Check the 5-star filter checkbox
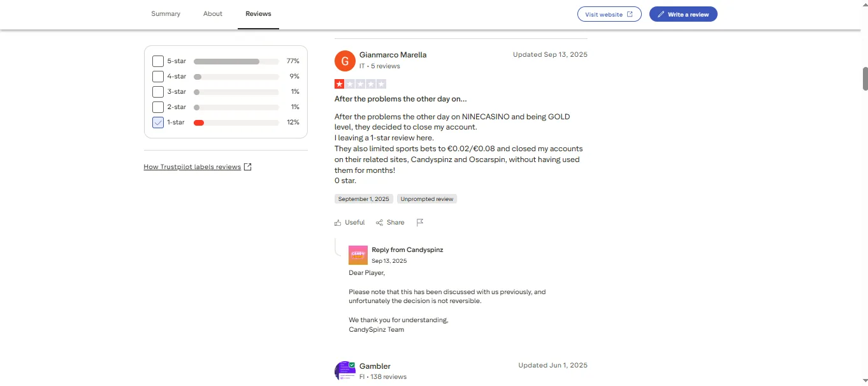Viewport: 868px width, 386px height. pyautogui.click(x=158, y=61)
